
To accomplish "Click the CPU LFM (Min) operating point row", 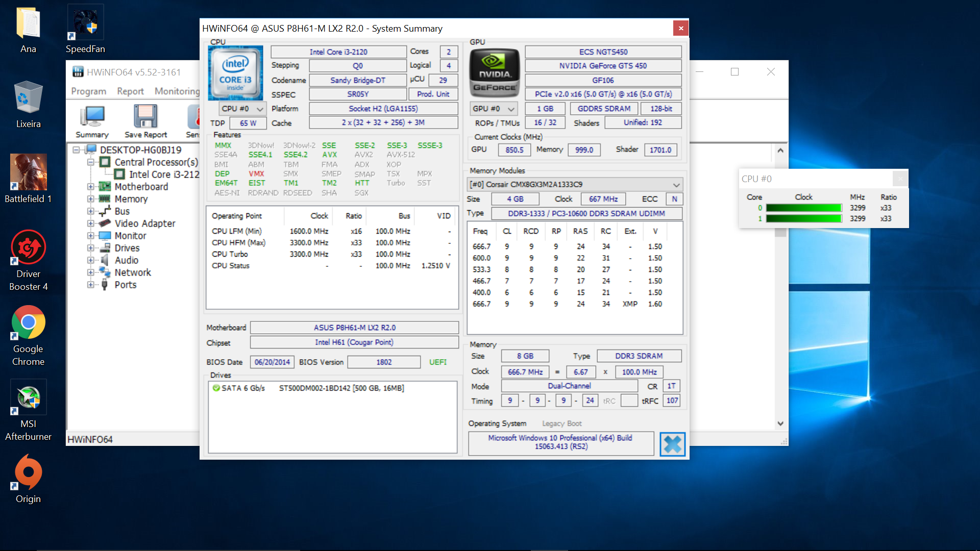I will pyautogui.click(x=332, y=231).
